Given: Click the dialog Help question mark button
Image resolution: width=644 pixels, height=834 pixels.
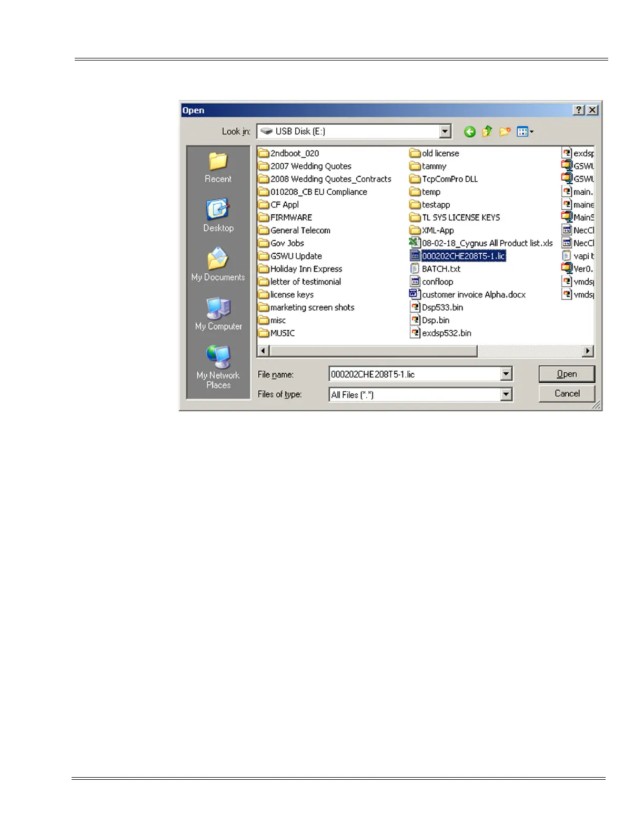Looking at the screenshot, I should pos(579,110).
